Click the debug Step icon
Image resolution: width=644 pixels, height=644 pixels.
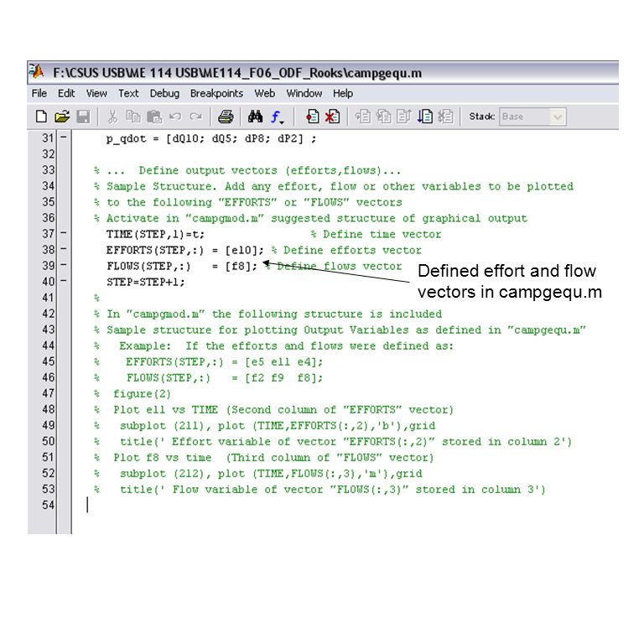[x=362, y=117]
